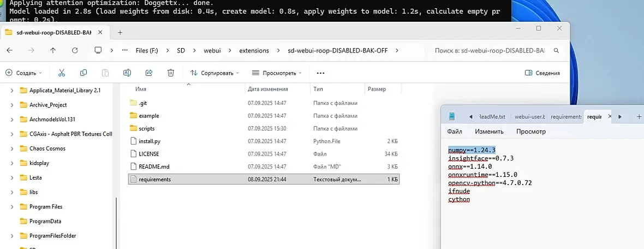Open the Файл menu in Notepad
Image resolution: width=644 pixels, height=249 pixels.
pos(455,132)
